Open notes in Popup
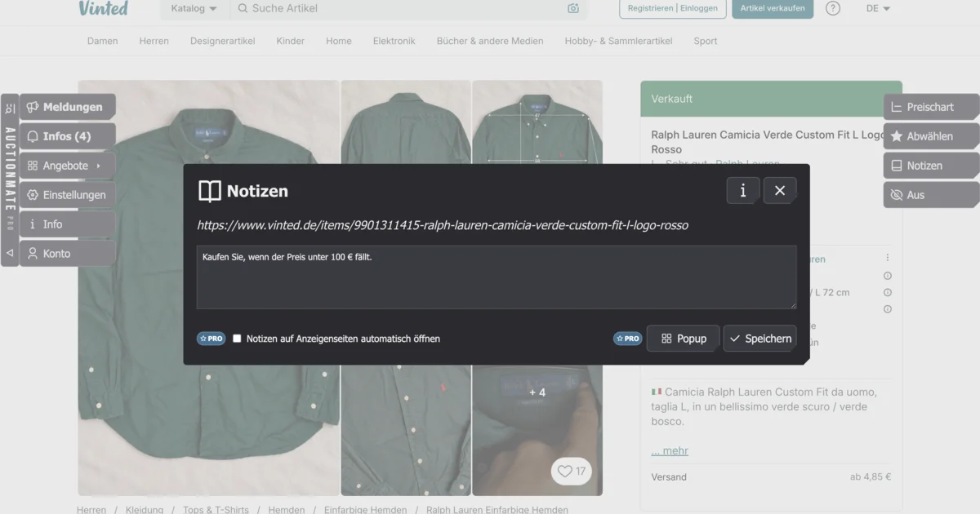The height and width of the screenshot is (514, 980). coord(684,339)
